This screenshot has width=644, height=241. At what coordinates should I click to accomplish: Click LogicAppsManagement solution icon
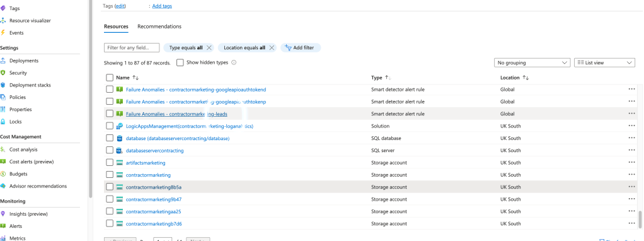click(120, 126)
